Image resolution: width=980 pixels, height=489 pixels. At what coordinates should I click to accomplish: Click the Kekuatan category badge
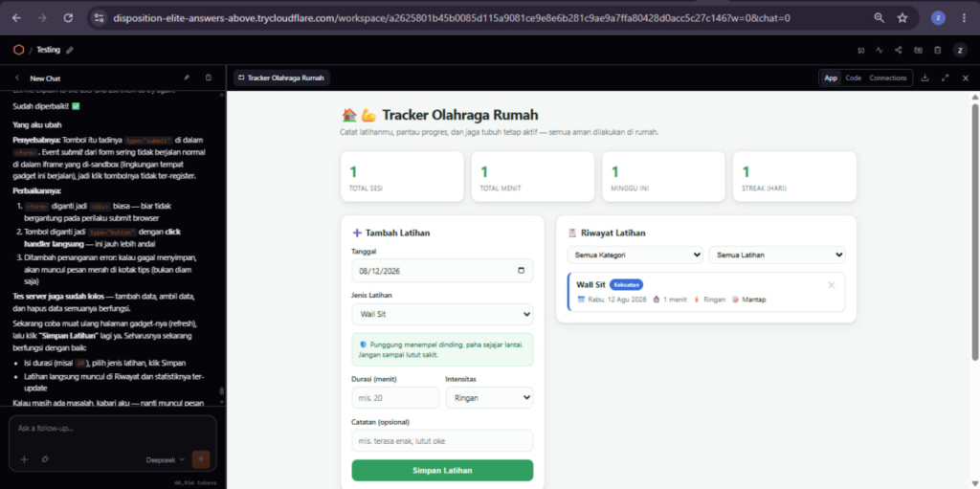626,285
